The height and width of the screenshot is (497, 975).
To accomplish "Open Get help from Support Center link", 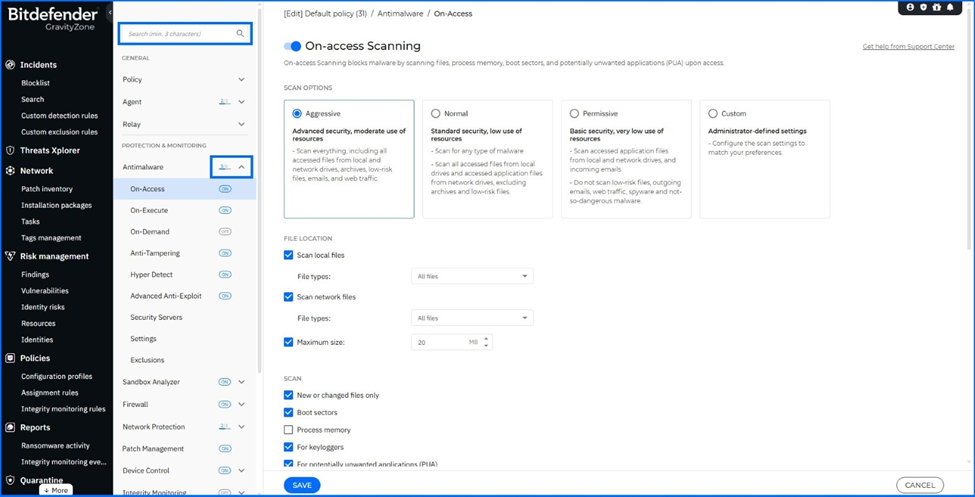I will click(908, 47).
